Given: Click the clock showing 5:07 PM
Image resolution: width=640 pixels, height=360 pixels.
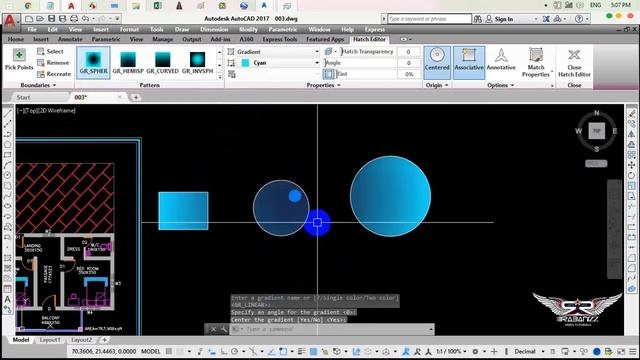Looking at the screenshot, I should point(621,5).
